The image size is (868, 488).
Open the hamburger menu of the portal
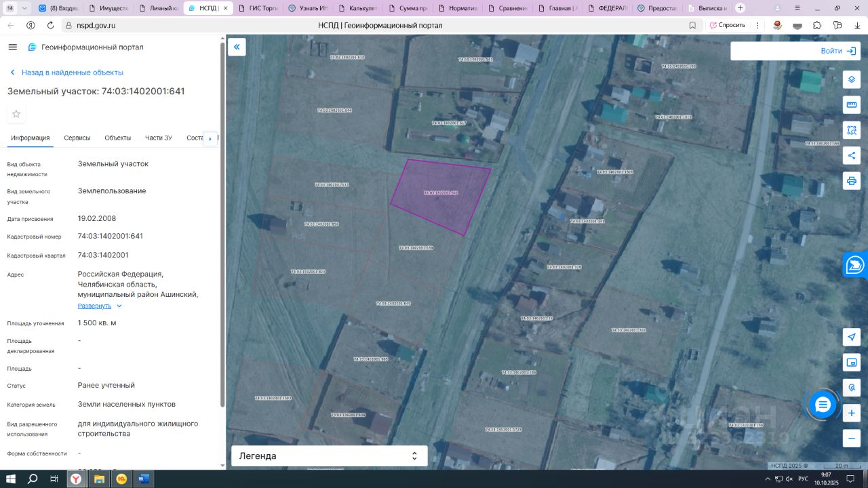click(12, 47)
